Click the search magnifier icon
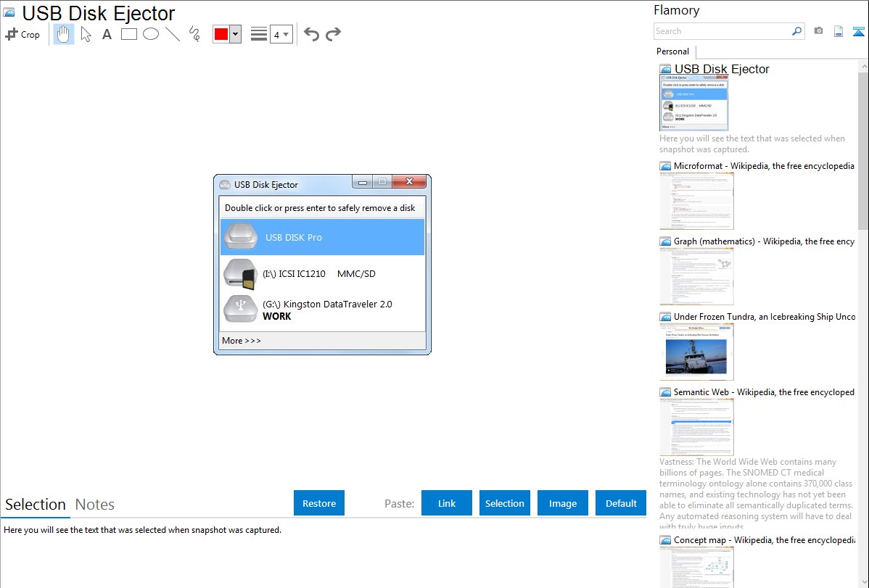 [797, 31]
